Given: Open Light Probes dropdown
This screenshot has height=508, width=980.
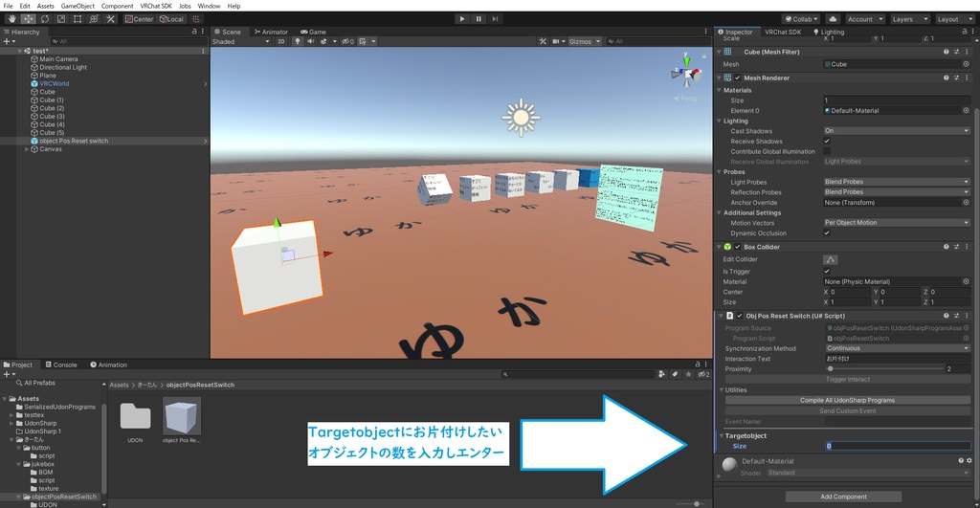Looking at the screenshot, I should pos(896,182).
